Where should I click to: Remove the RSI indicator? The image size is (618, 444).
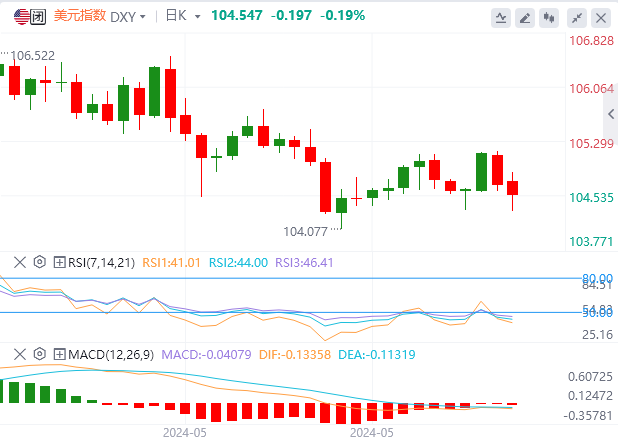tap(20, 262)
